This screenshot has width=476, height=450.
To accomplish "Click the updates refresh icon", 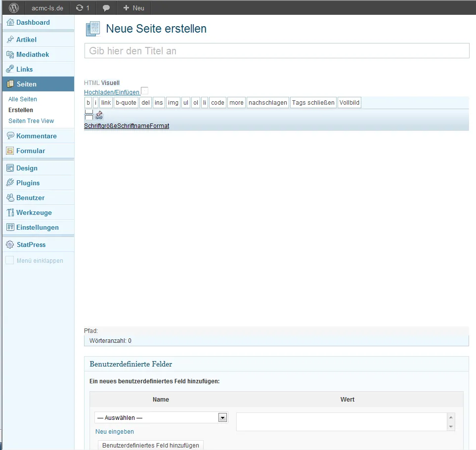I will tap(80, 8).
